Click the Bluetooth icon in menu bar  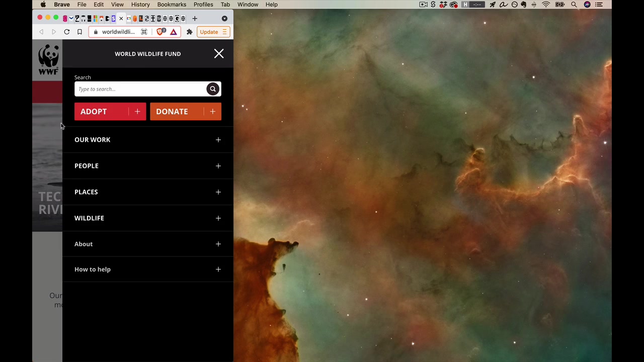[x=534, y=5]
